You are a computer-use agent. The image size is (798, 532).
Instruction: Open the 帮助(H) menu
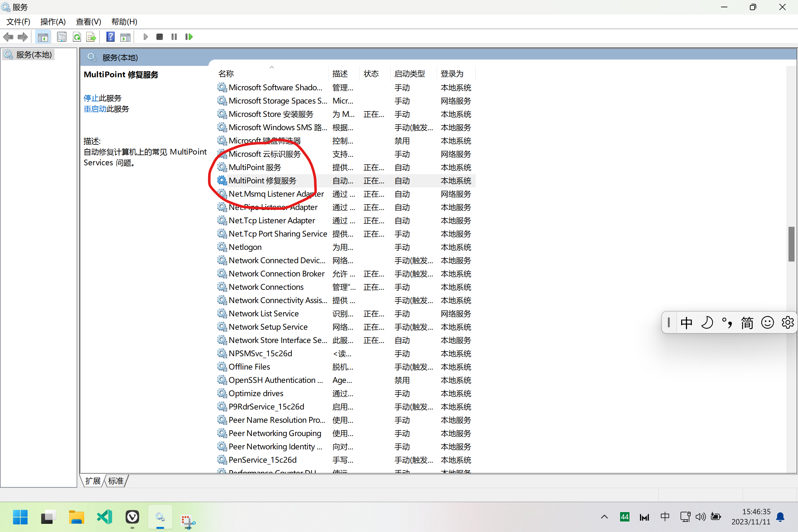[x=124, y=22]
